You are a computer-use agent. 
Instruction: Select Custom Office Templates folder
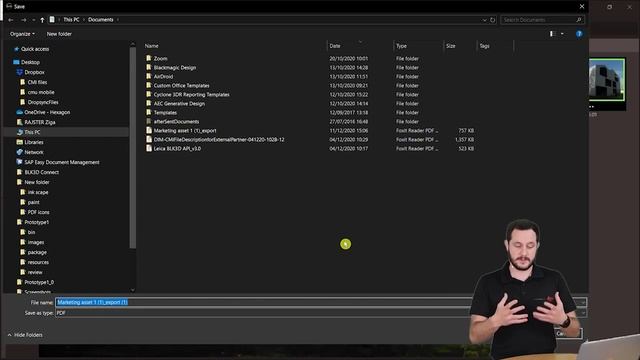[181, 86]
